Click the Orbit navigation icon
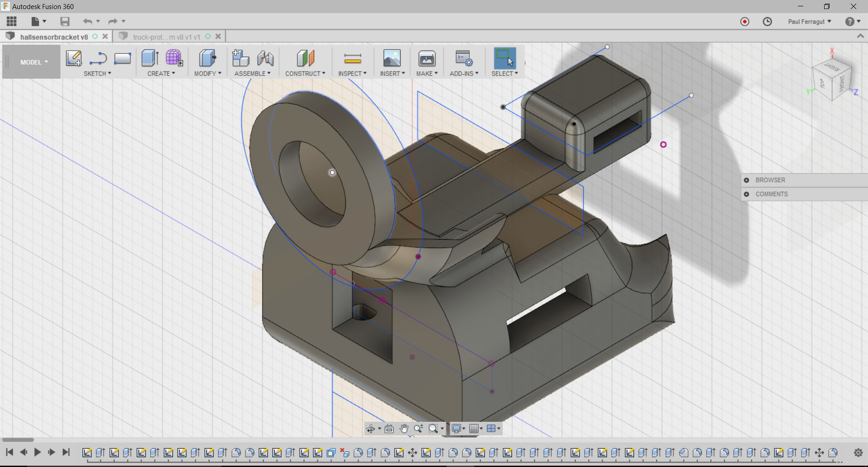868x467 pixels. pyautogui.click(x=371, y=429)
